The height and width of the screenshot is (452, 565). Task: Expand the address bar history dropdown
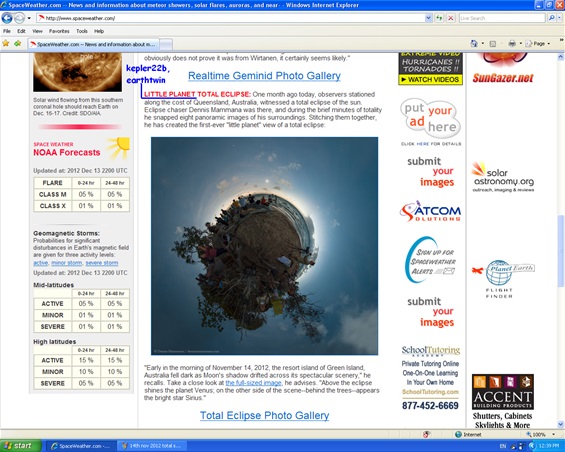coord(428,18)
